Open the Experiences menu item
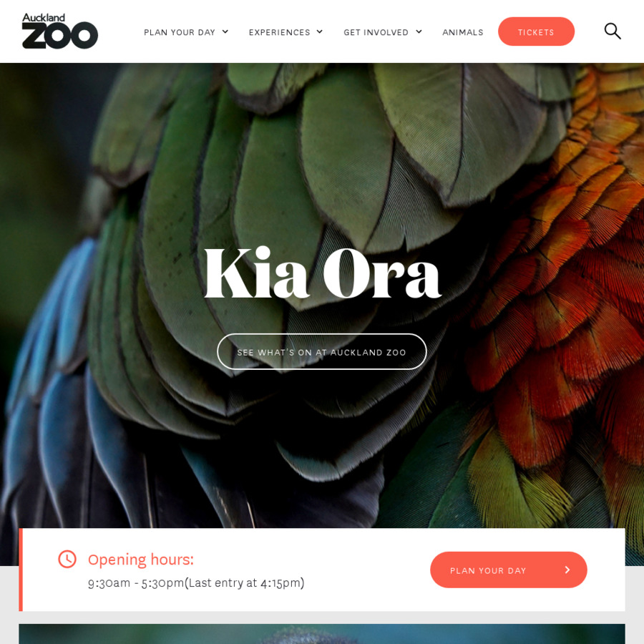Image resolution: width=644 pixels, height=644 pixels. [279, 32]
